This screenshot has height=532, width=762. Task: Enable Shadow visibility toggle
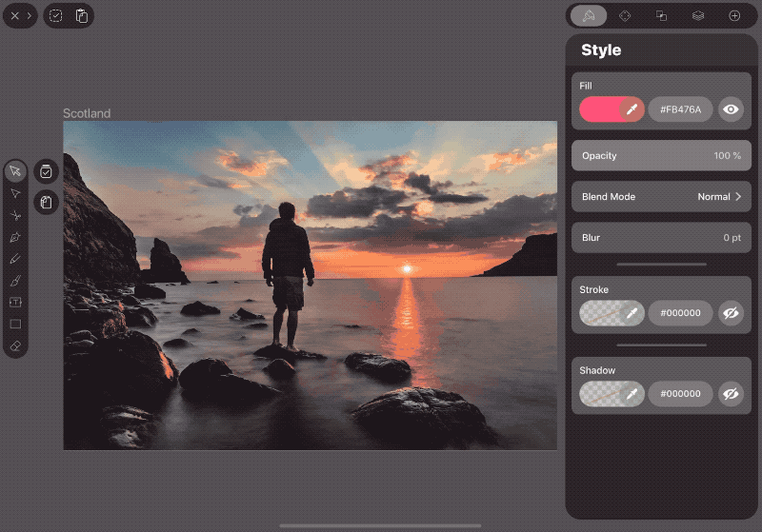[731, 394]
